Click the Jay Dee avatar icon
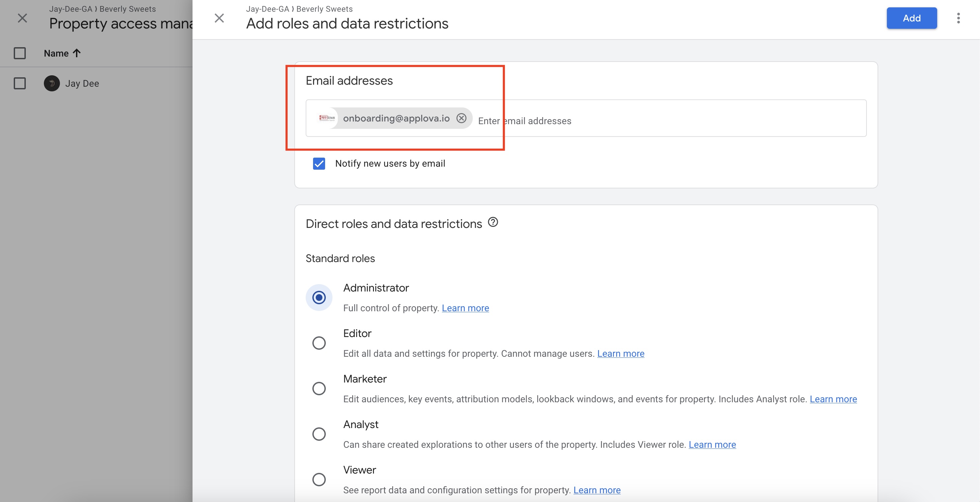This screenshot has width=980, height=502. (52, 83)
